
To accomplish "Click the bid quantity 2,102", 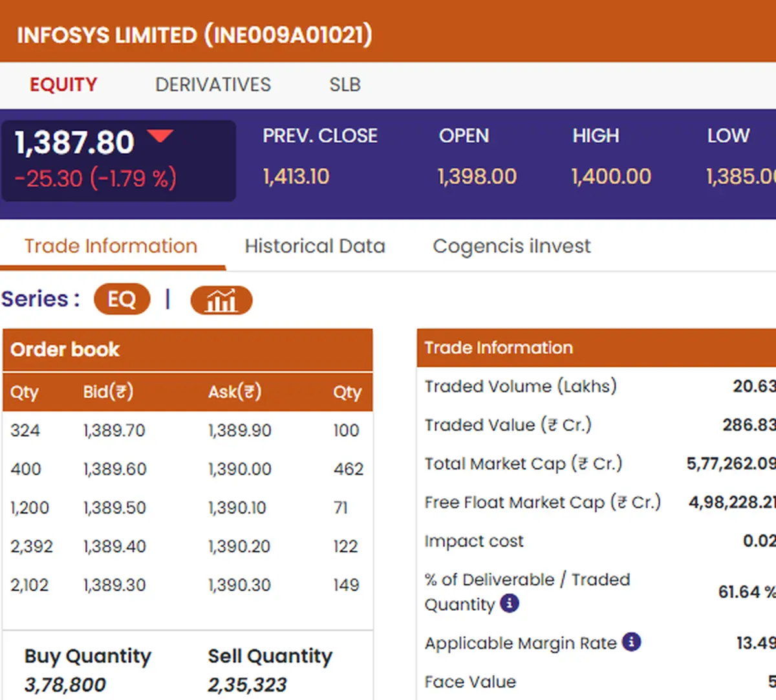I will pos(30,585).
